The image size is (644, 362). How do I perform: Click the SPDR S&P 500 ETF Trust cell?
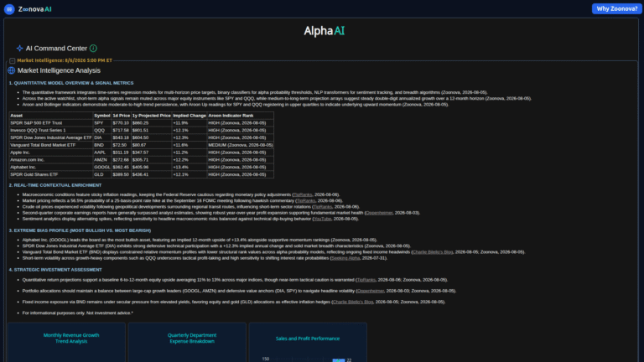click(x=51, y=123)
